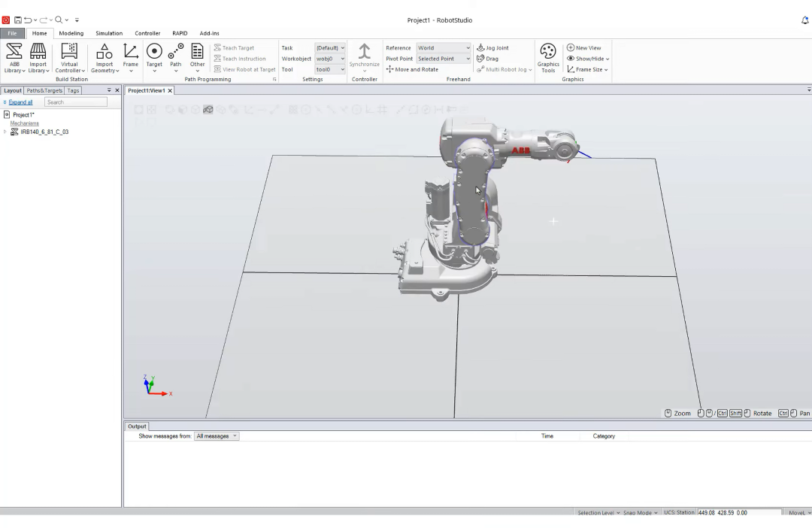Open the Workobject dropdown showing wobj0

[330, 59]
